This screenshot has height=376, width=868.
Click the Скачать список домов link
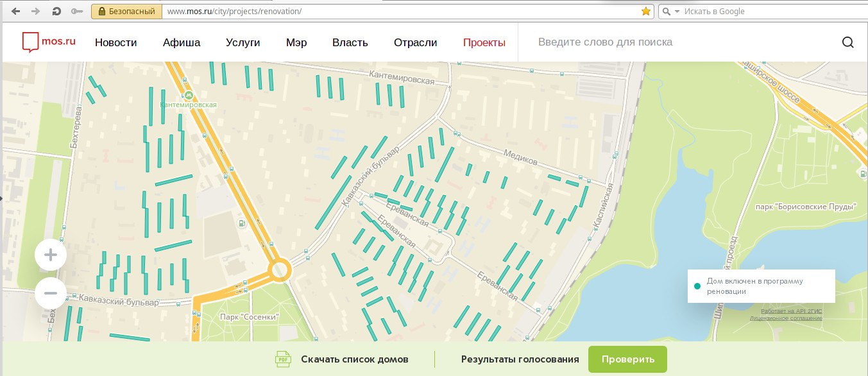(x=354, y=359)
